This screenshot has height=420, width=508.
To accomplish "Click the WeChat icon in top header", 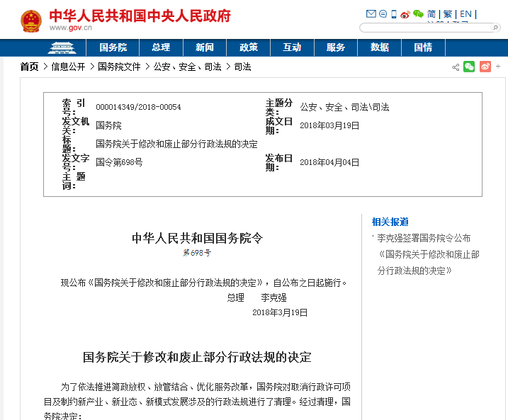I will 418,13.
